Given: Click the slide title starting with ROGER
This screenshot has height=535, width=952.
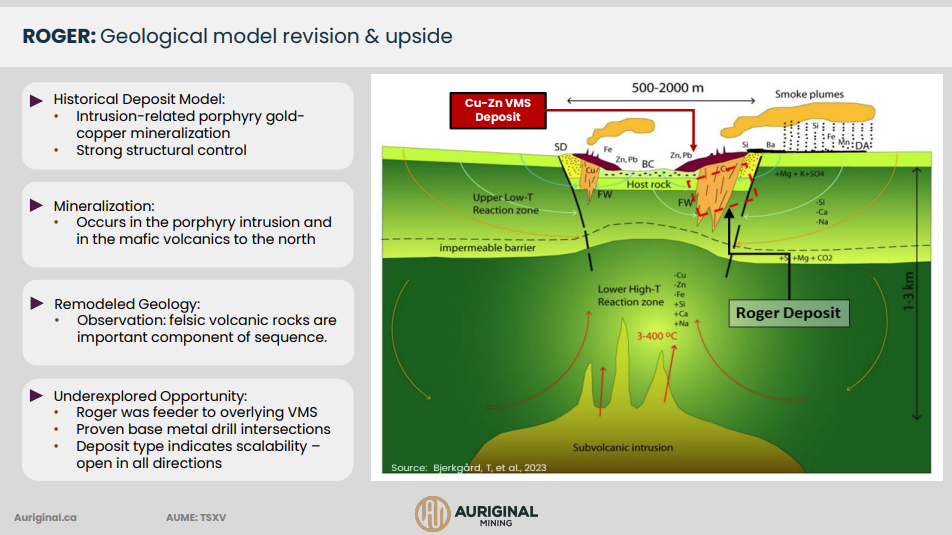Looking at the screenshot, I should click(237, 37).
